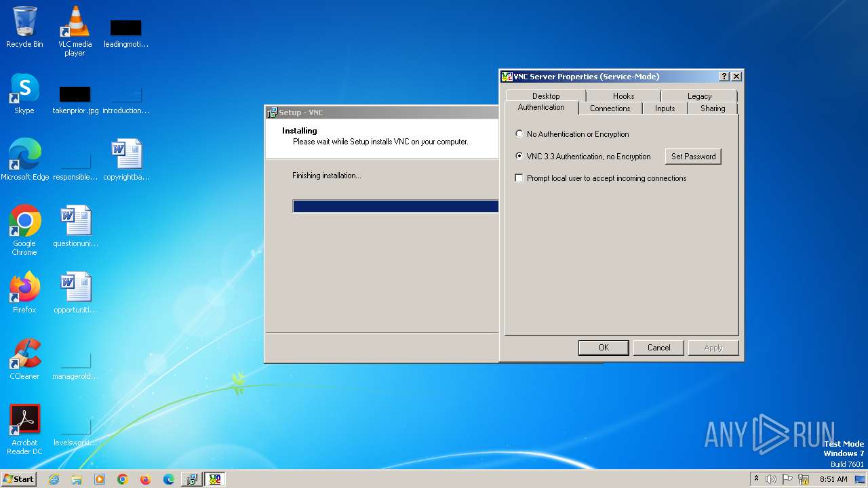Confirm VNC properties with OK

[x=604, y=348]
